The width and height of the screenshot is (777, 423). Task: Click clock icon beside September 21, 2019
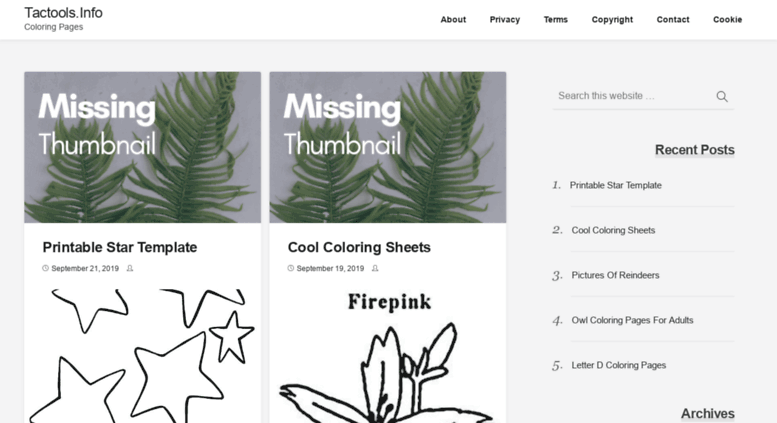tap(45, 268)
